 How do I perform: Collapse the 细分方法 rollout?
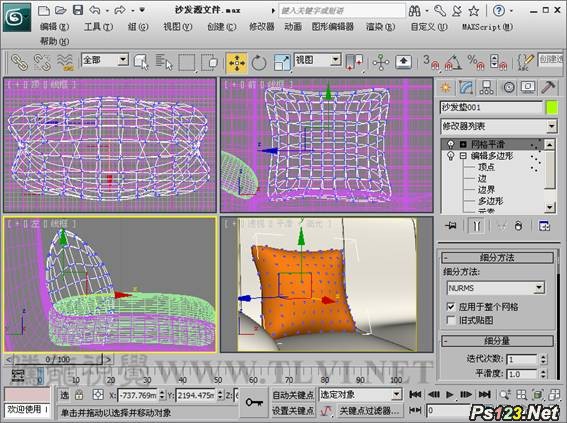click(x=497, y=258)
